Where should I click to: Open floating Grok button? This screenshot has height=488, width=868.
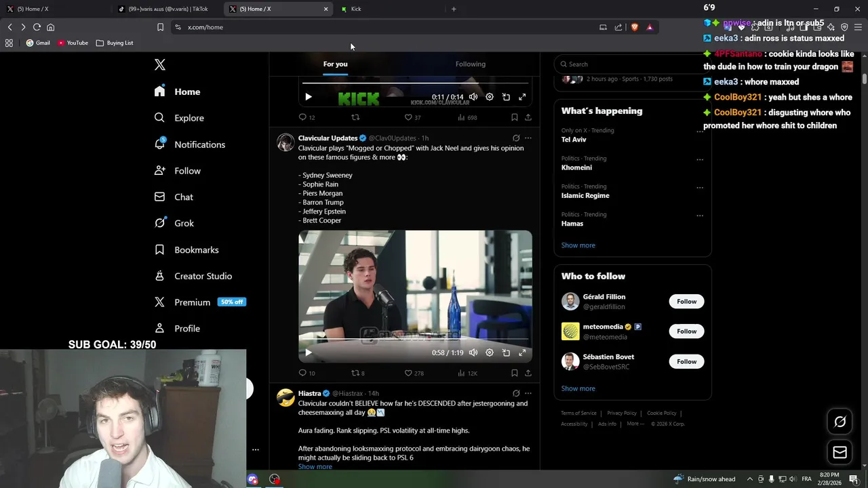840,422
